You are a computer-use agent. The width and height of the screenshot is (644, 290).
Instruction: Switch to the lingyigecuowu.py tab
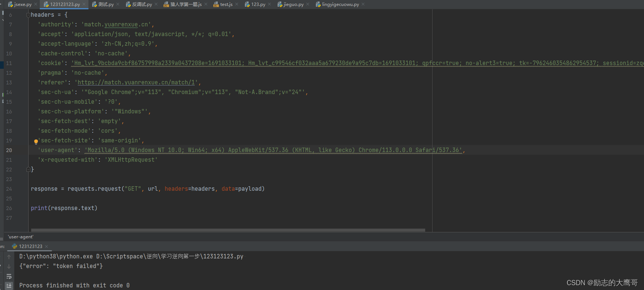pyautogui.click(x=340, y=4)
